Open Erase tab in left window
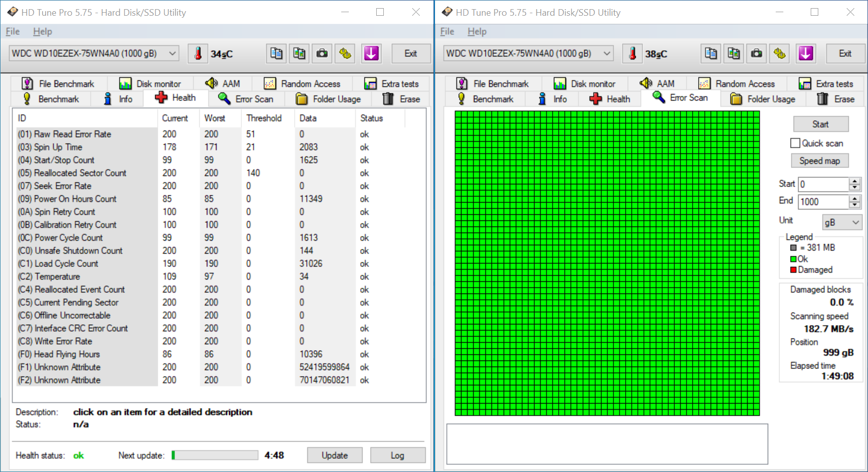Image resolution: width=868 pixels, height=472 pixels. (401, 99)
